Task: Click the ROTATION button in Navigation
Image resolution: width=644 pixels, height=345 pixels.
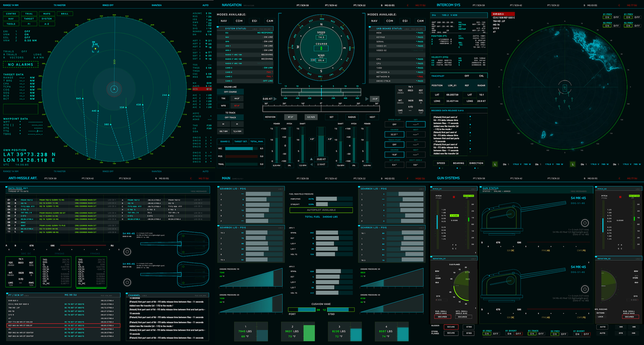Action: click(270, 117)
